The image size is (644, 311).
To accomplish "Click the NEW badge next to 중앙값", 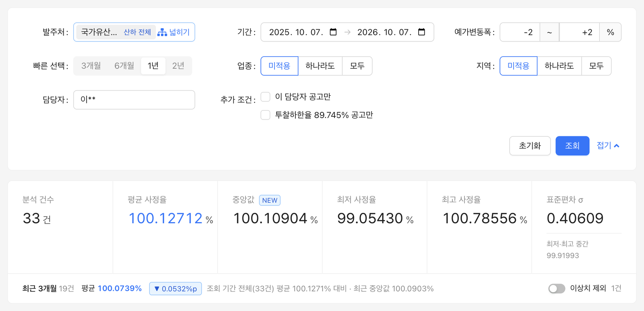I will pyautogui.click(x=270, y=200).
